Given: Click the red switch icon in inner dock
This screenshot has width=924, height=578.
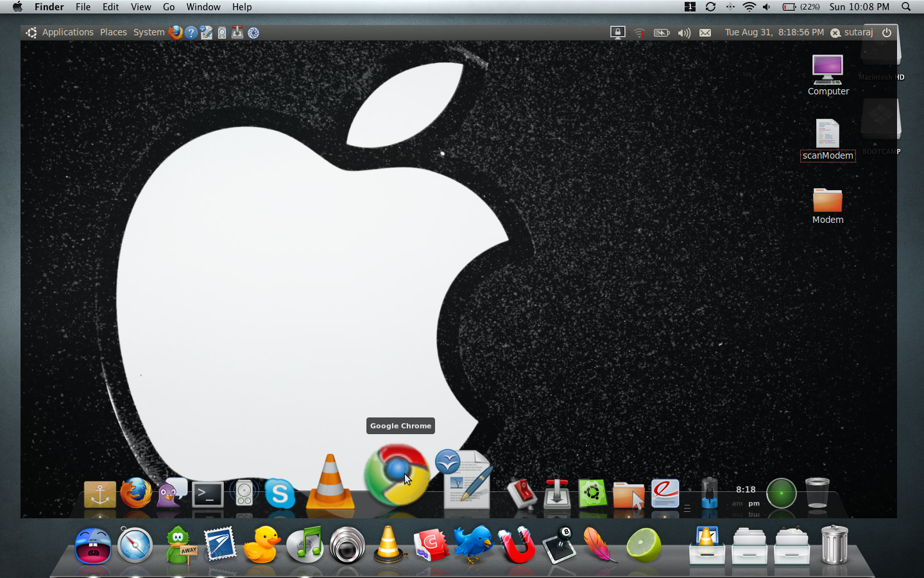Looking at the screenshot, I should (522, 494).
